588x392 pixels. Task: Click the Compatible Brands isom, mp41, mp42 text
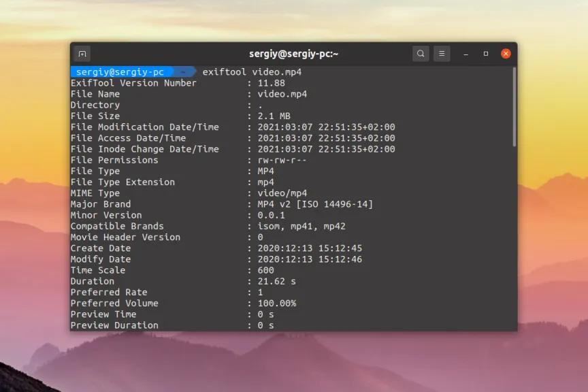point(301,226)
